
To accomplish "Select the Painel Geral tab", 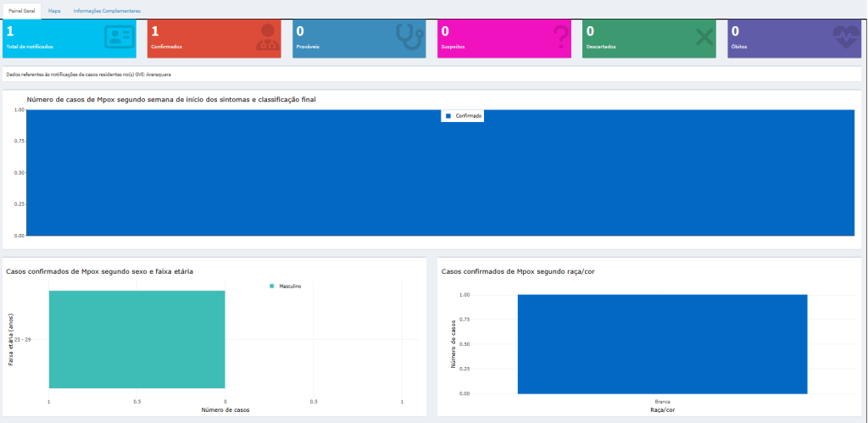I will [x=21, y=11].
